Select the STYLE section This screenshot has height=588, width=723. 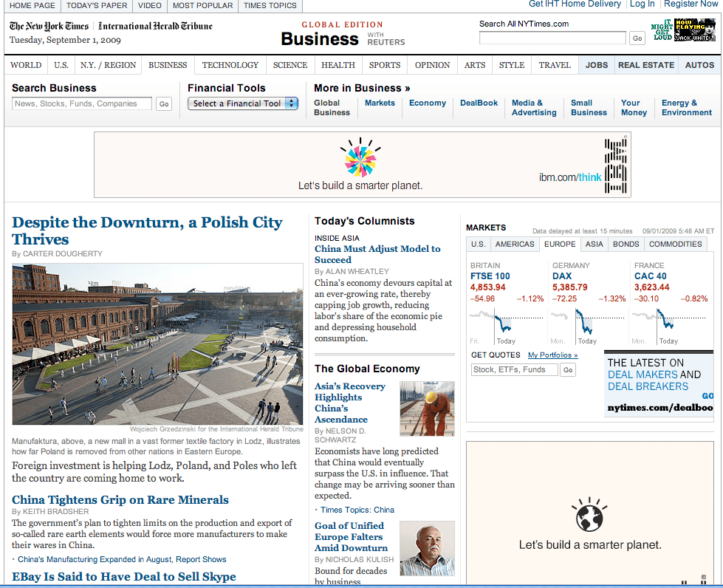pyautogui.click(x=512, y=65)
